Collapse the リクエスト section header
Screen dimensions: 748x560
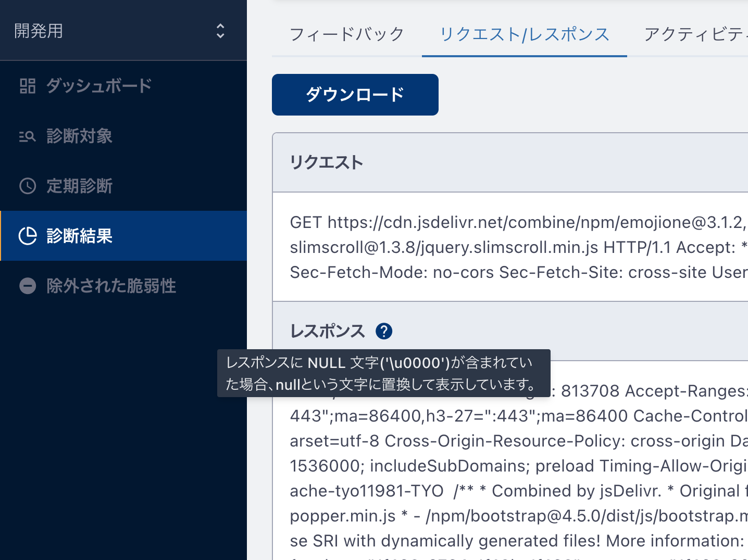327,162
